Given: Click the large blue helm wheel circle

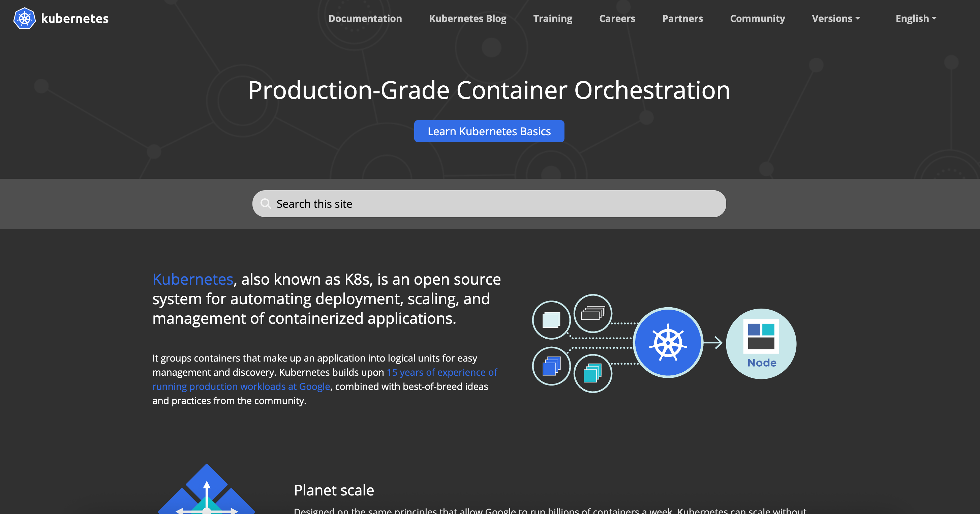Looking at the screenshot, I should tap(668, 343).
